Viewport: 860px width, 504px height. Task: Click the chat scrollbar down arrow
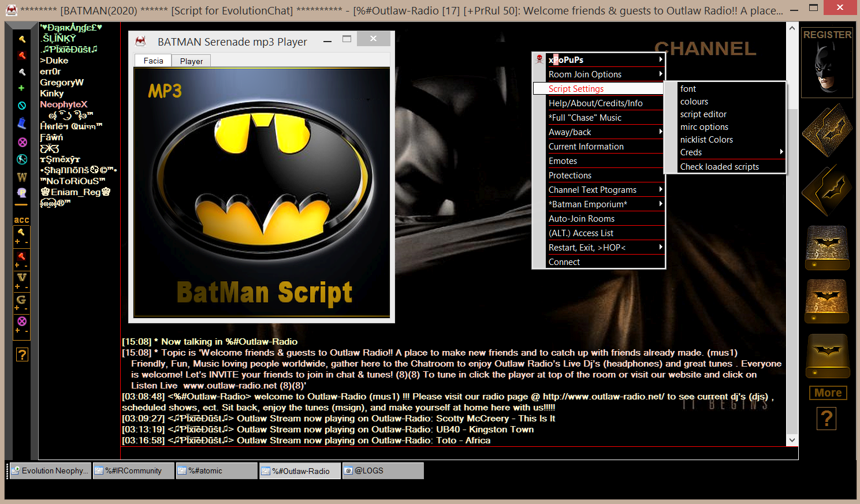pyautogui.click(x=792, y=440)
